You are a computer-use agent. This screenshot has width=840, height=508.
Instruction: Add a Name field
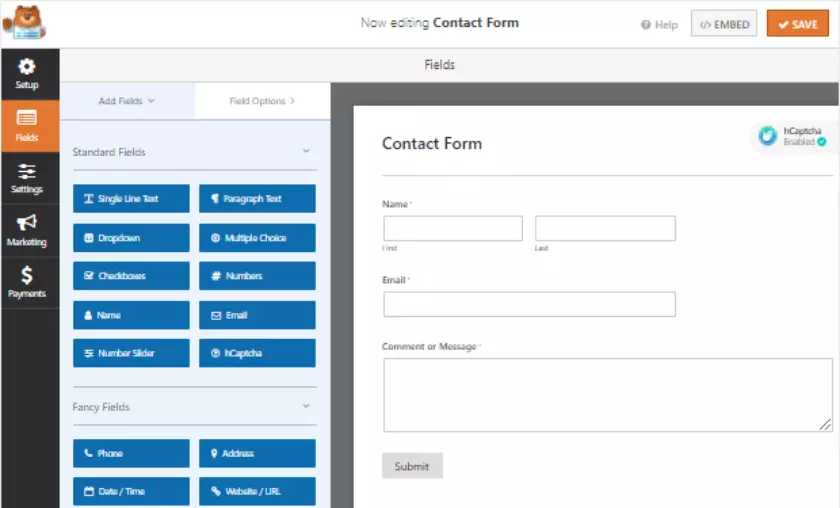[131, 315]
